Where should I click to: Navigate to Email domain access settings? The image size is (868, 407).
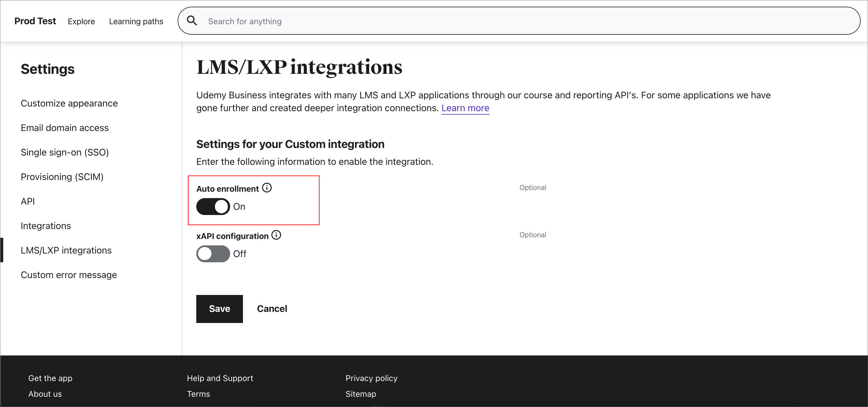coord(64,128)
